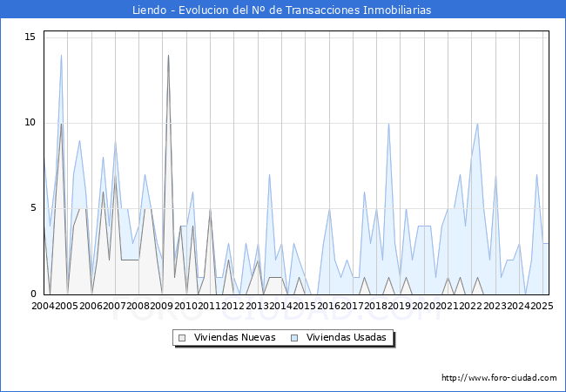The width and height of the screenshot is (566, 392).
Task: Click the x-axis year 2014
Action: click(x=280, y=306)
